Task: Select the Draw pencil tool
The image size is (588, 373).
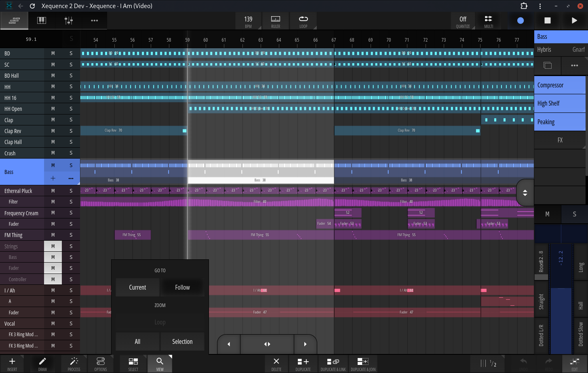Action: (42, 363)
